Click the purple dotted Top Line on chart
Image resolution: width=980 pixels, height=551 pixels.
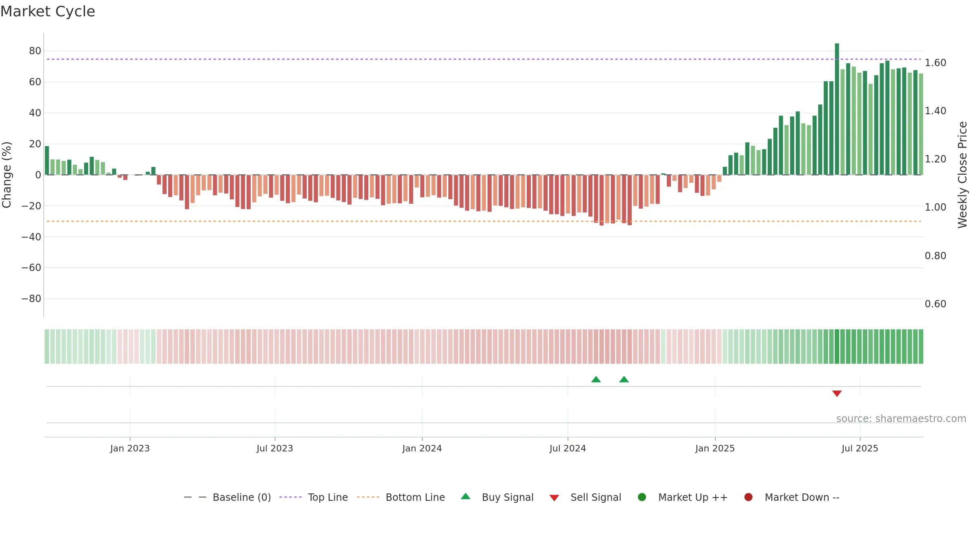(484, 59)
